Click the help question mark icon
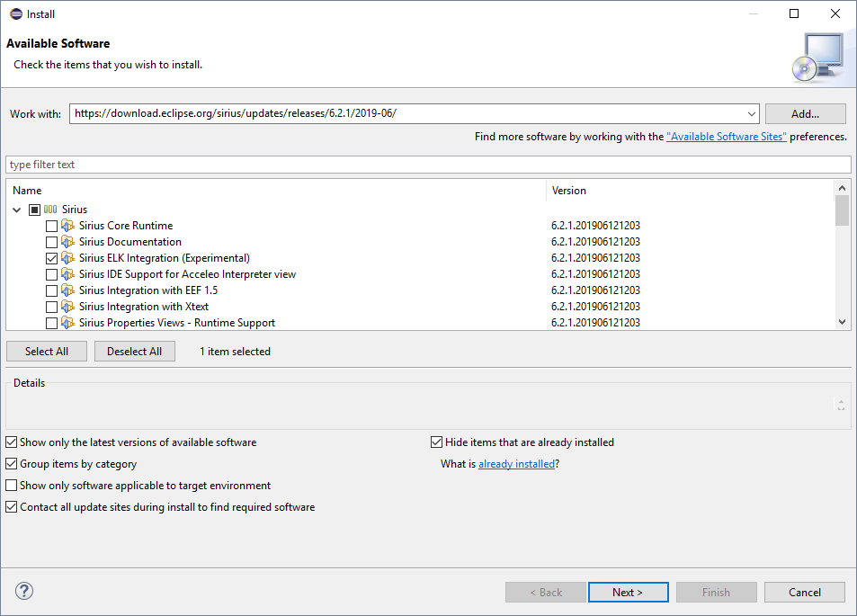857x616 pixels. [24, 591]
